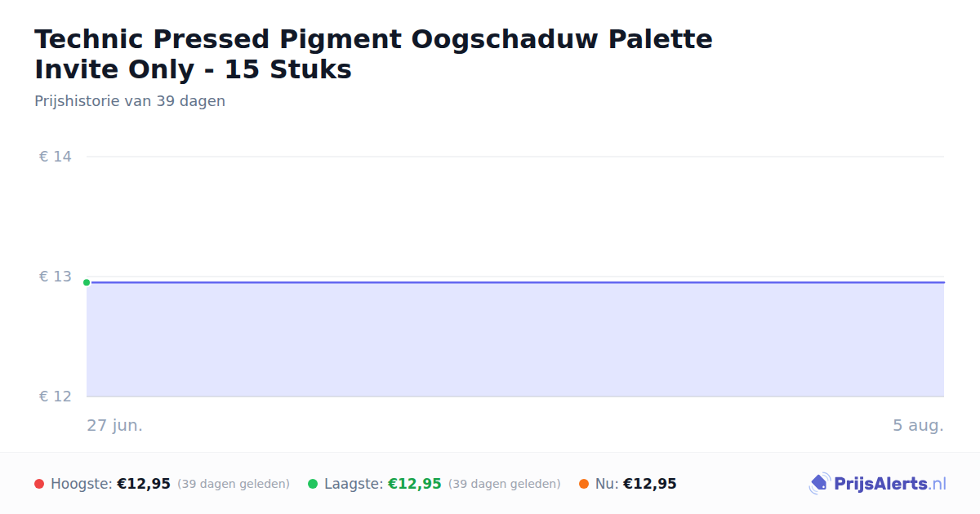The height and width of the screenshot is (514, 980).
Task: Click the Nu €12,95 current price
Action: tap(650, 484)
